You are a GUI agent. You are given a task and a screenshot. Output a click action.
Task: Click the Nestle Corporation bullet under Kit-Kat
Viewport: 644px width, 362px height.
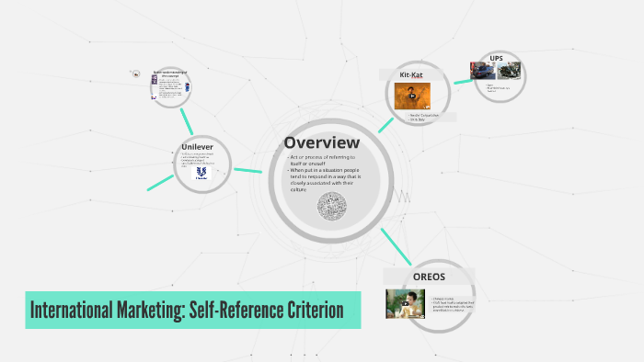tap(424, 116)
